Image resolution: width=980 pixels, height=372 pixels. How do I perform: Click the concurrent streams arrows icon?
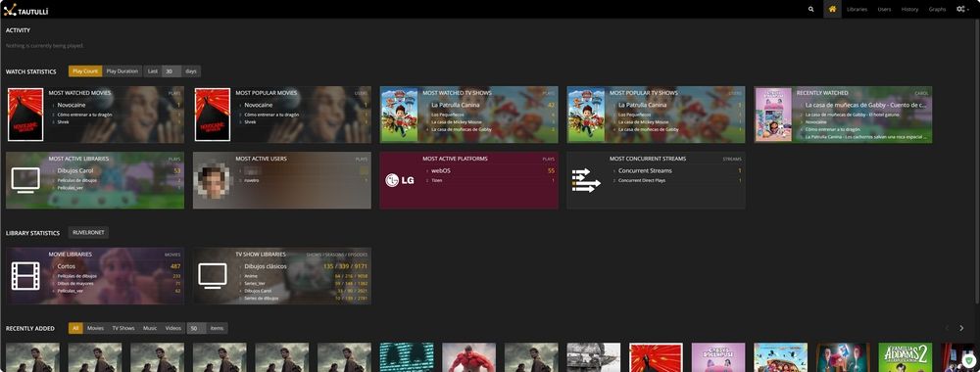(586, 180)
